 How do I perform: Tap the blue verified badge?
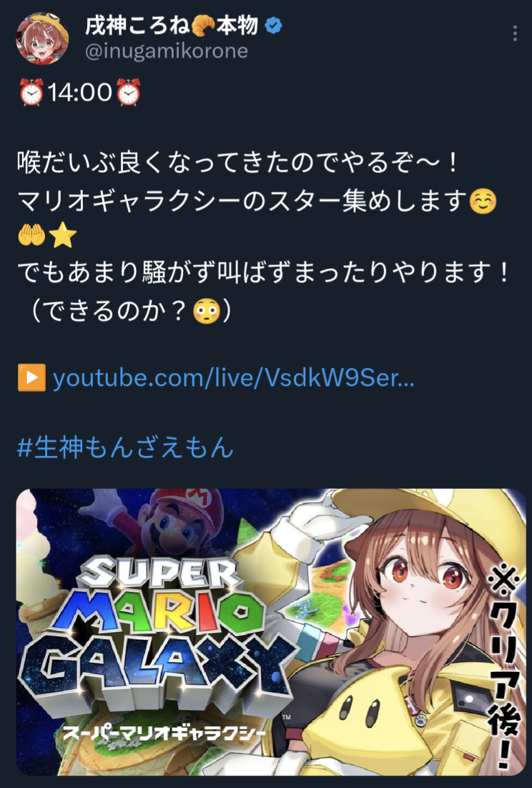(274, 26)
